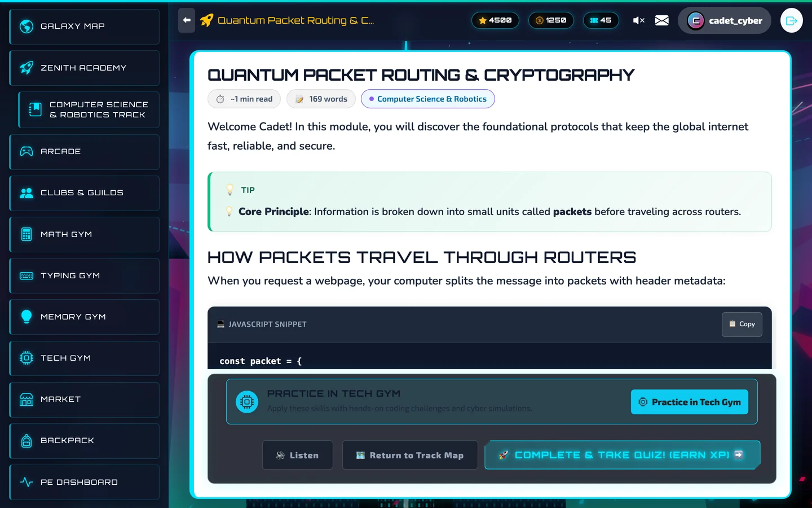Open the Arcade menu label
This screenshot has height=508, width=812.
click(61, 151)
